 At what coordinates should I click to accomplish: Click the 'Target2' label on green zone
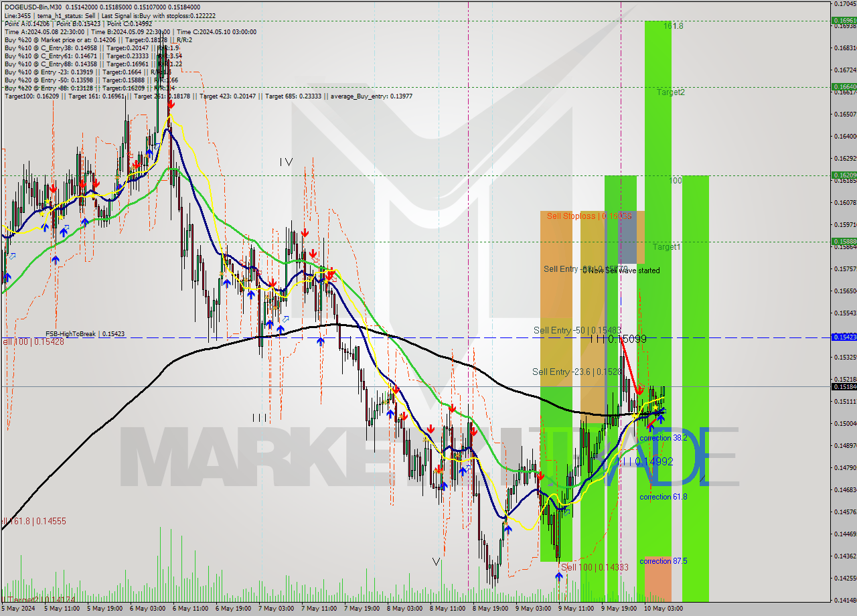(x=670, y=92)
